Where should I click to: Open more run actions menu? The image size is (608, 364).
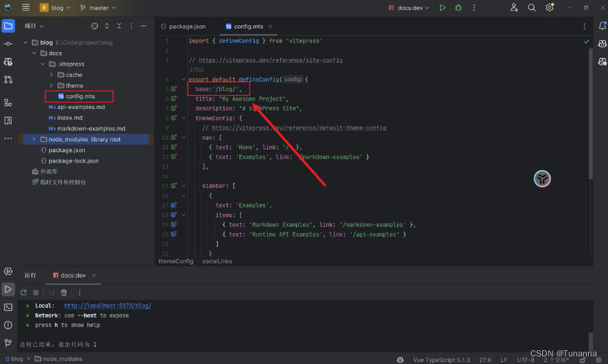coord(474,8)
